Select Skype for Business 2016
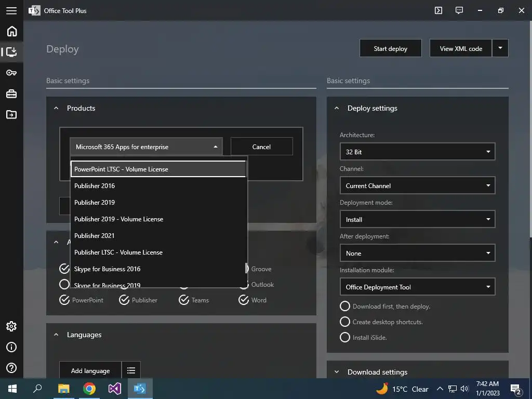Viewport: 532px width, 399px height. [x=158, y=269]
